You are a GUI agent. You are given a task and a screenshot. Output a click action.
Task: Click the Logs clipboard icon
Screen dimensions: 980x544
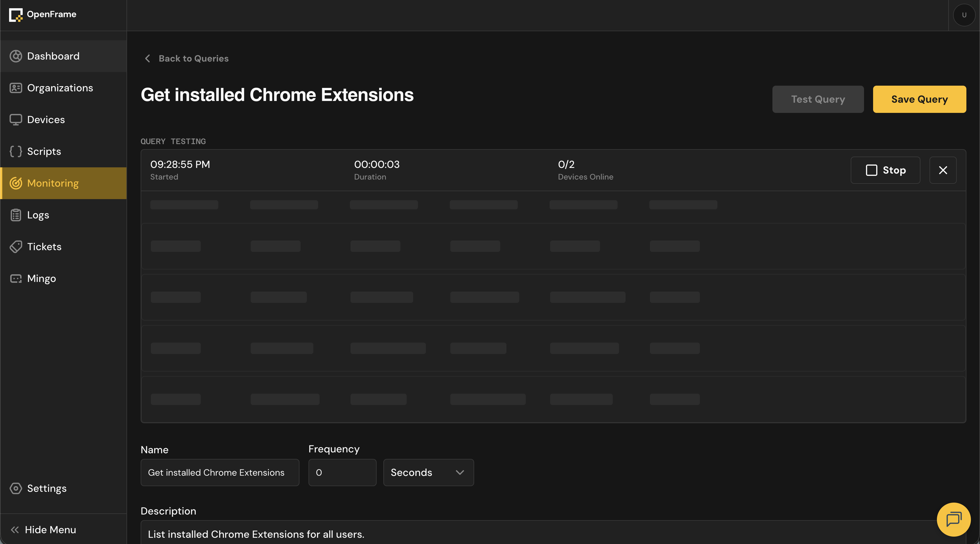pos(16,215)
